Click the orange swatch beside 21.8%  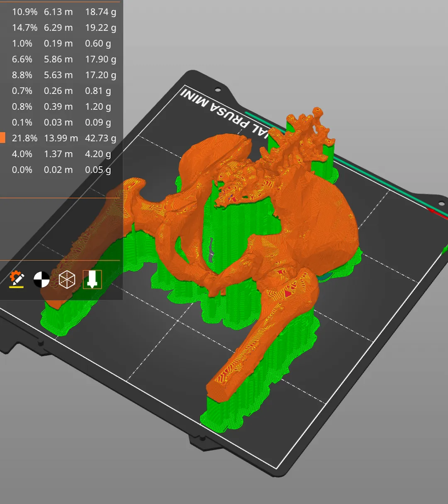3,137
